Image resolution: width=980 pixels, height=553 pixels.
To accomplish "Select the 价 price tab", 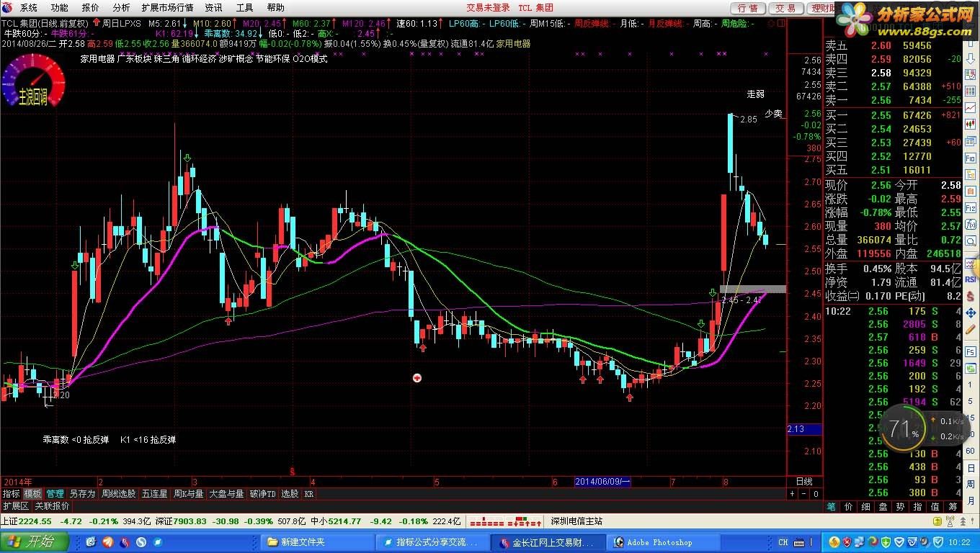I will (x=849, y=507).
